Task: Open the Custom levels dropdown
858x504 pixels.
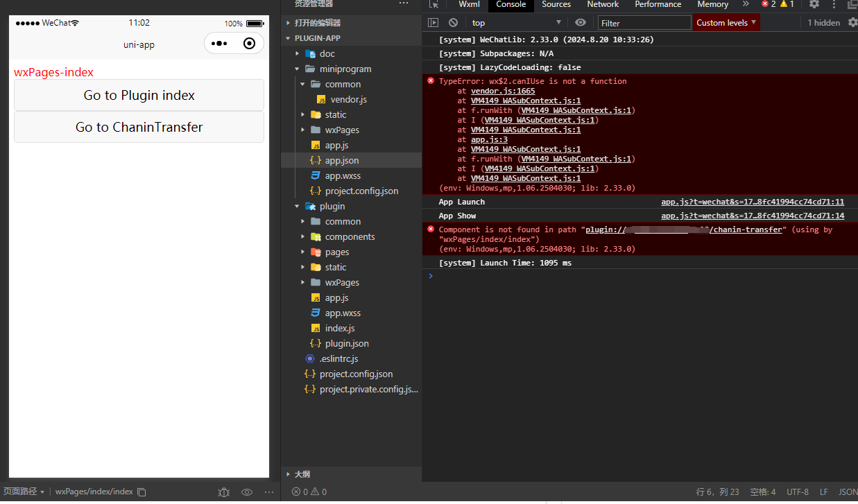Action: point(726,23)
